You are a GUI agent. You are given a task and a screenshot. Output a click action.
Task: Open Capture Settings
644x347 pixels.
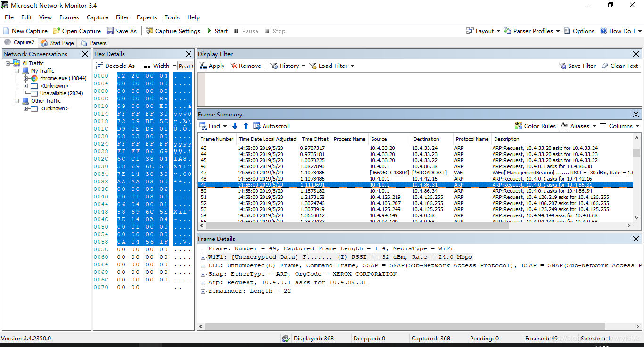pos(173,31)
